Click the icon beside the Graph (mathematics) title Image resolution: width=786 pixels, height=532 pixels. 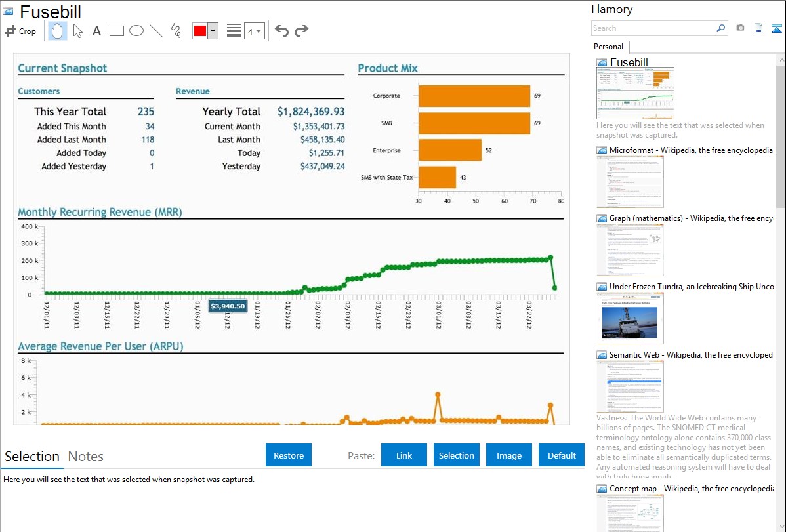(602, 218)
